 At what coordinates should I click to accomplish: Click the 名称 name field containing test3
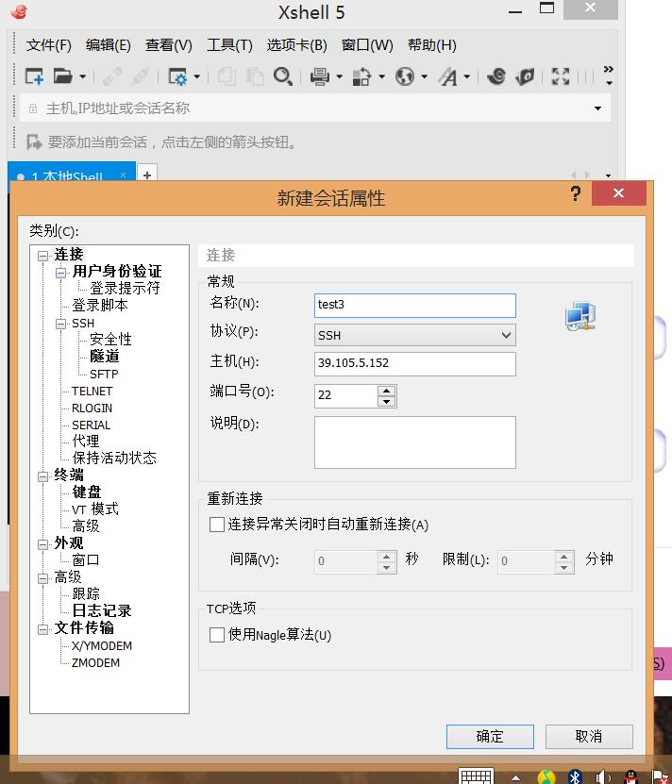coord(414,305)
